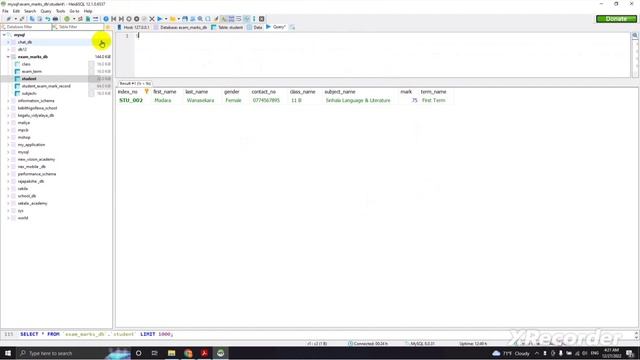Select the Result #1 tab

tap(135, 83)
